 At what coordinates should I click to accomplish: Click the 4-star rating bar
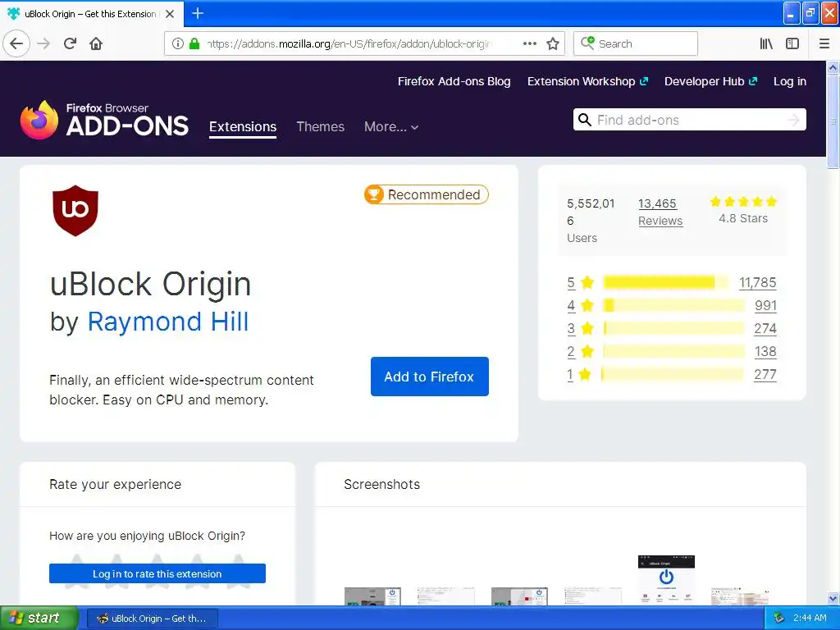point(674,305)
